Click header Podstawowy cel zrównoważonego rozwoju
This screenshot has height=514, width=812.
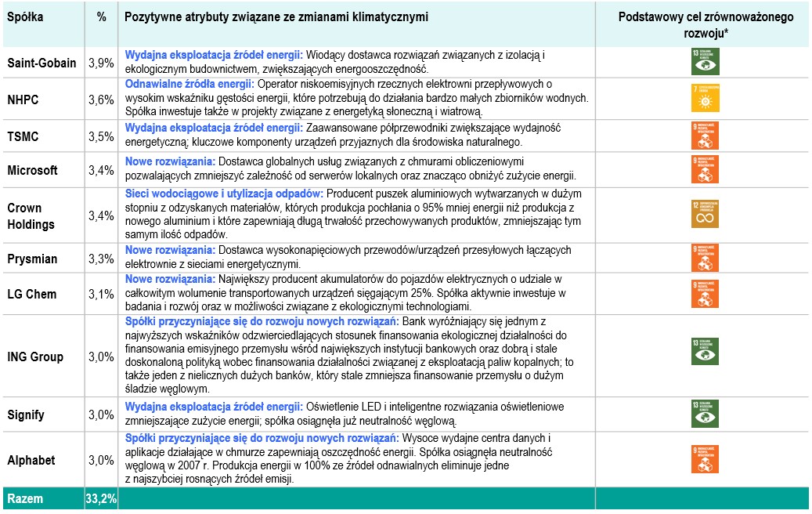[706, 25]
